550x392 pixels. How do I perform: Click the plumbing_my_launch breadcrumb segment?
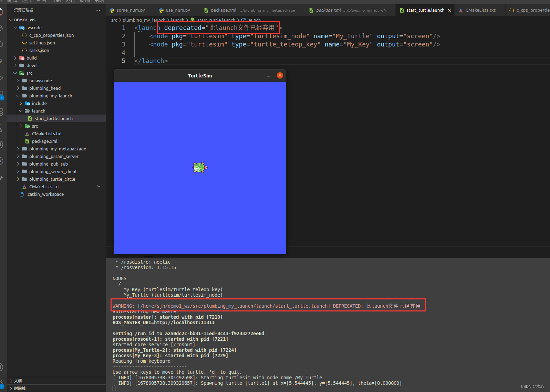[x=144, y=20]
